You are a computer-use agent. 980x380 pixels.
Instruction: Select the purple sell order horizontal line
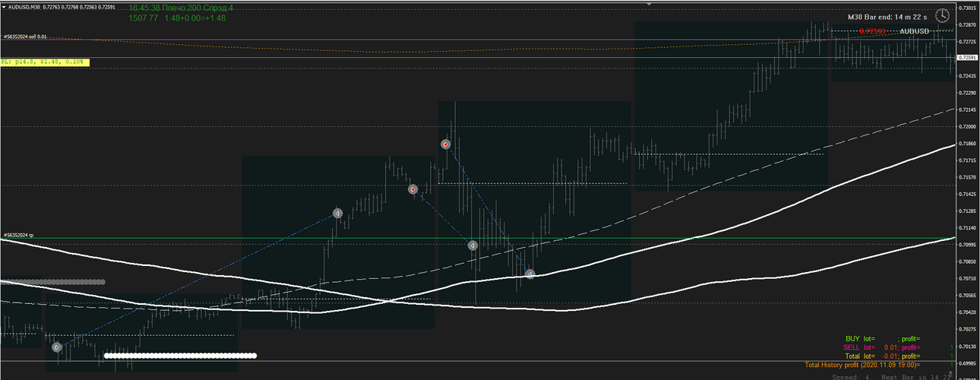point(477,40)
